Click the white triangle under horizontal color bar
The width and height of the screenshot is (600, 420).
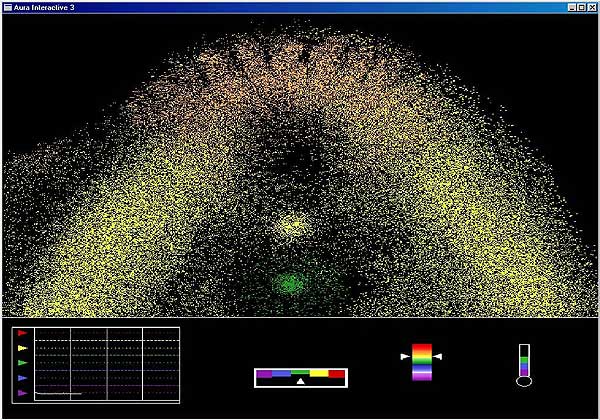coord(300,381)
